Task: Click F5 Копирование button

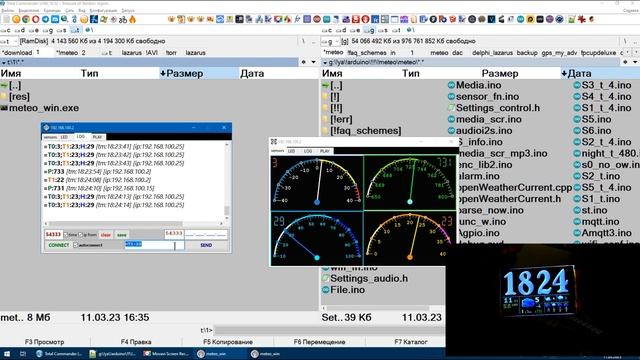Action: click(x=228, y=342)
